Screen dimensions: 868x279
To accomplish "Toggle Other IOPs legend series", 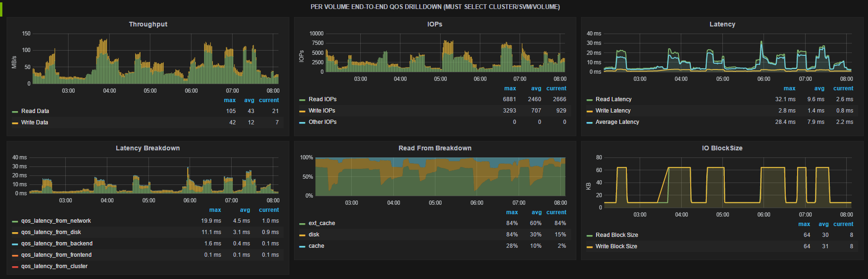I will 322,122.
